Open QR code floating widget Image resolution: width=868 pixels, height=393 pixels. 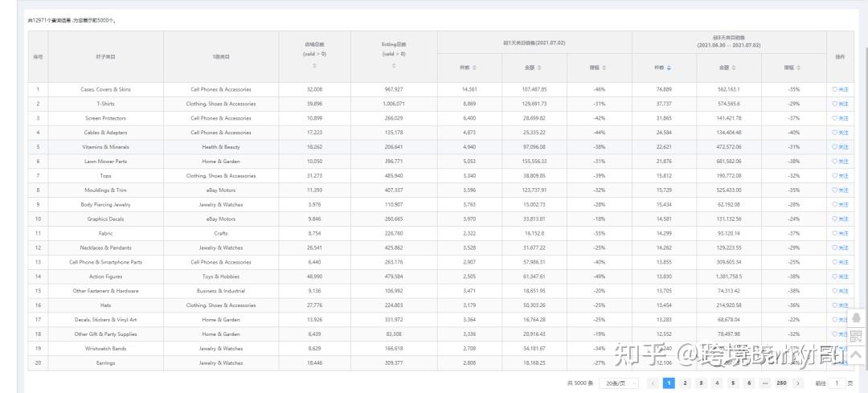[856, 336]
